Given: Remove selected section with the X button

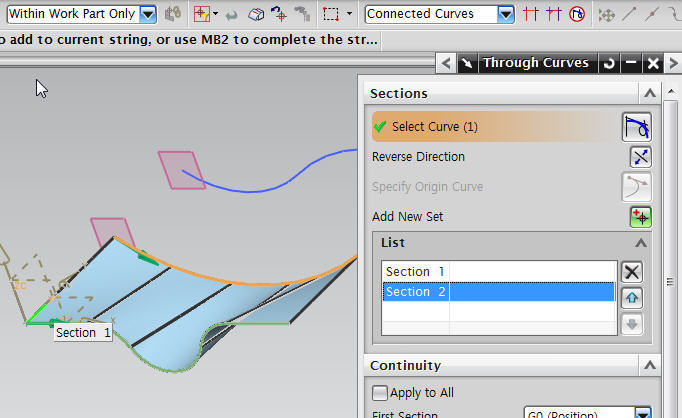Looking at the screenshot, I should [632, 272].
